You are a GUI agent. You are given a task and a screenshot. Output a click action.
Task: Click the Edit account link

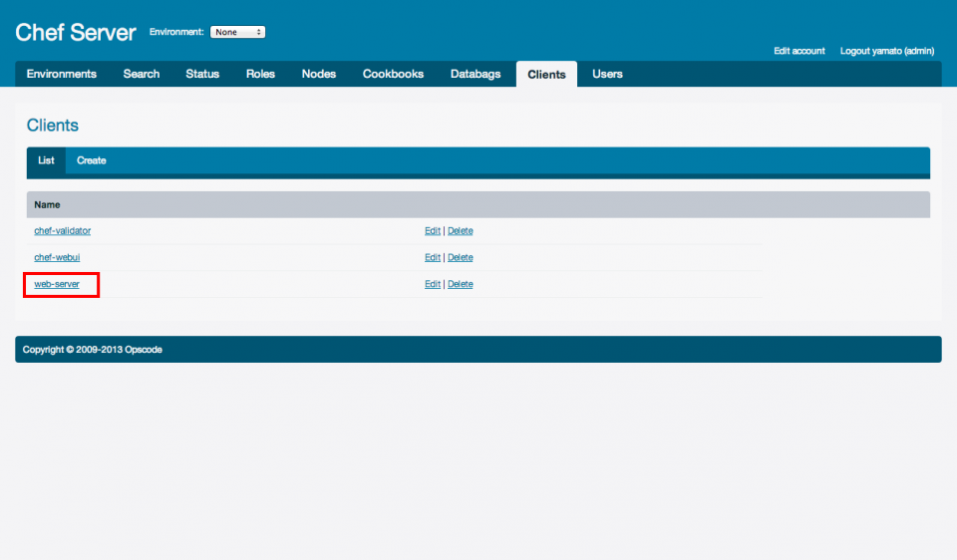click(x=799, y=51)
